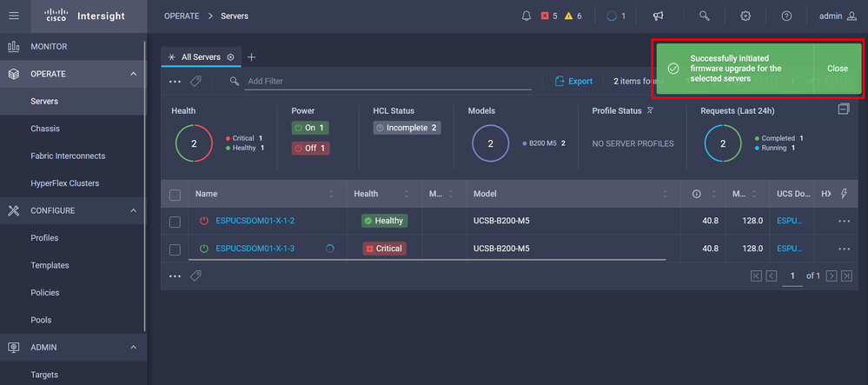Click the lightning bolt column header icon
Image resolution: width=868 pixels, height=385 pixels.
pos(845,194)
